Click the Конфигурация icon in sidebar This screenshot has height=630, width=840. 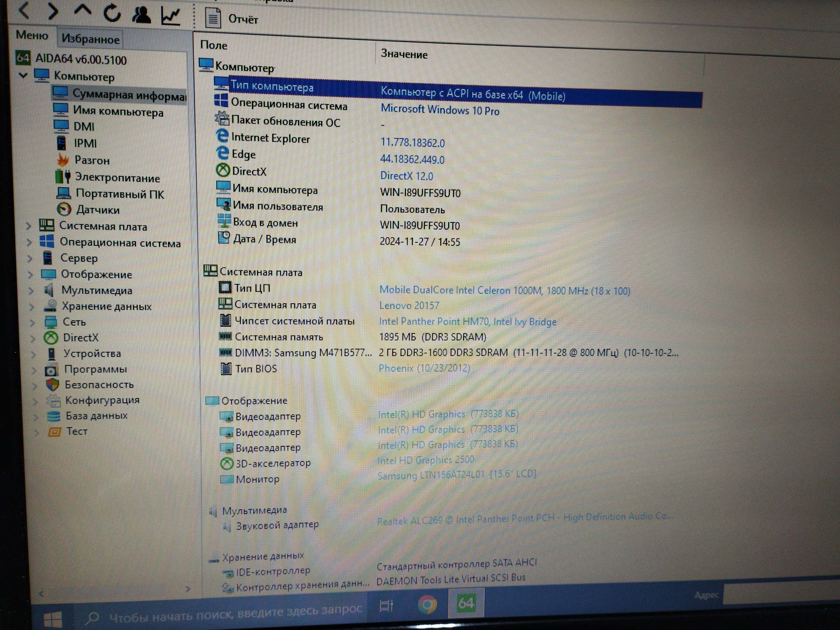point(53,400)
